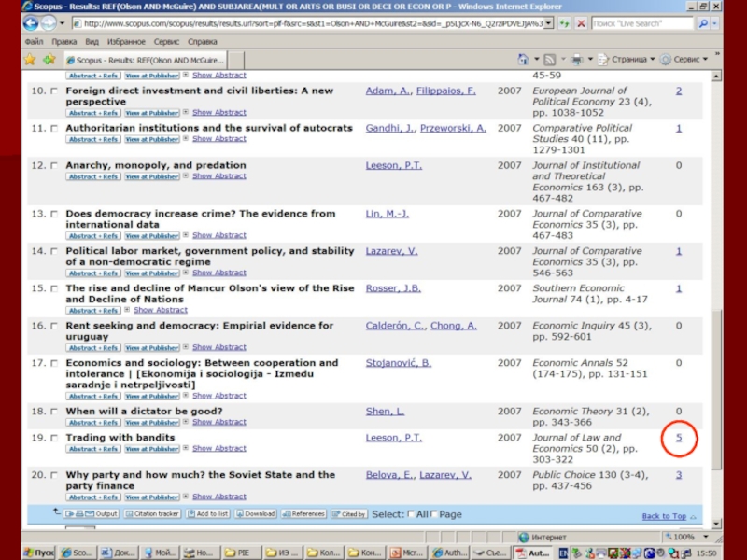The width and height of the screenshot is (747, 560).
Task: Click the empty new tab button
Action: pos(236,61)
